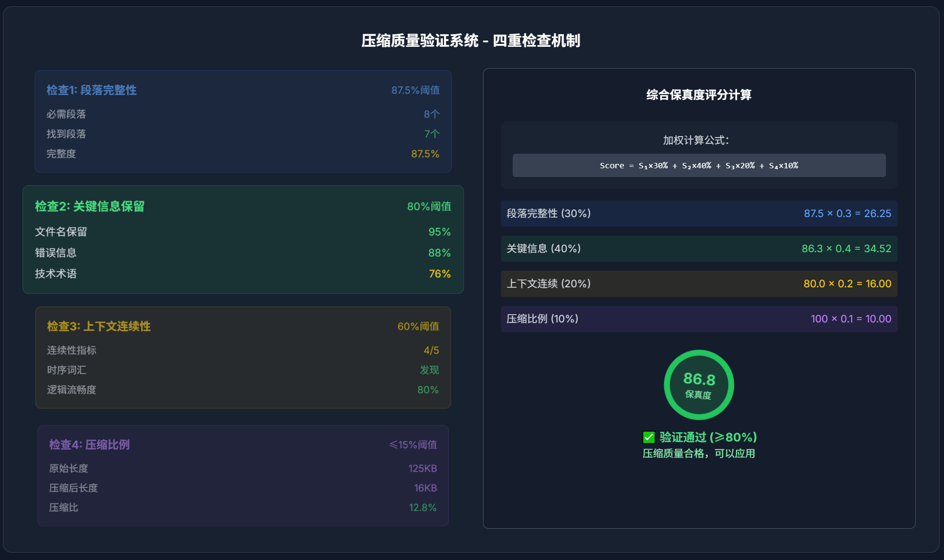Select the 检查1: 段落完整性 card title
944x560 pixels.
91,90
